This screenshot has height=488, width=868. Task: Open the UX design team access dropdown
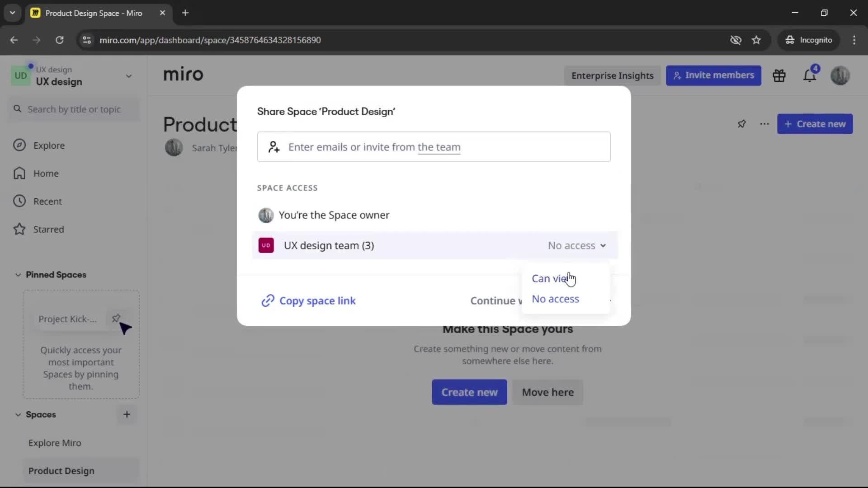coord(577,245)
